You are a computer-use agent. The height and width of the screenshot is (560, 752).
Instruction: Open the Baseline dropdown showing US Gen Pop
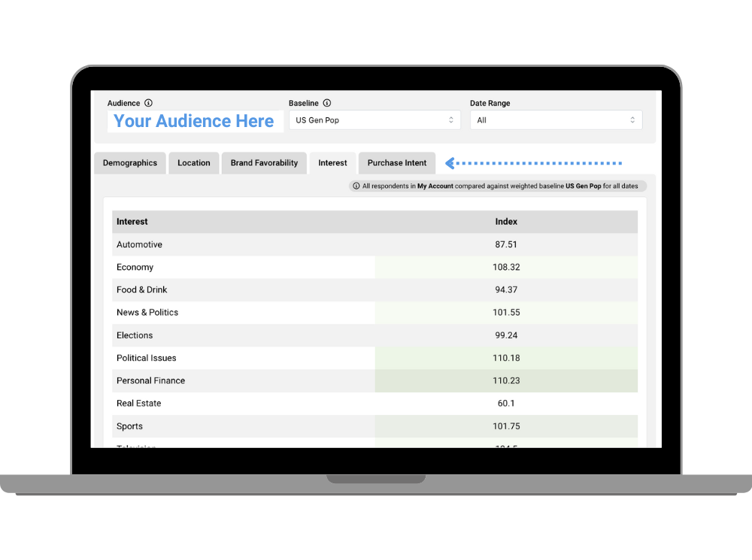(374, 120)
